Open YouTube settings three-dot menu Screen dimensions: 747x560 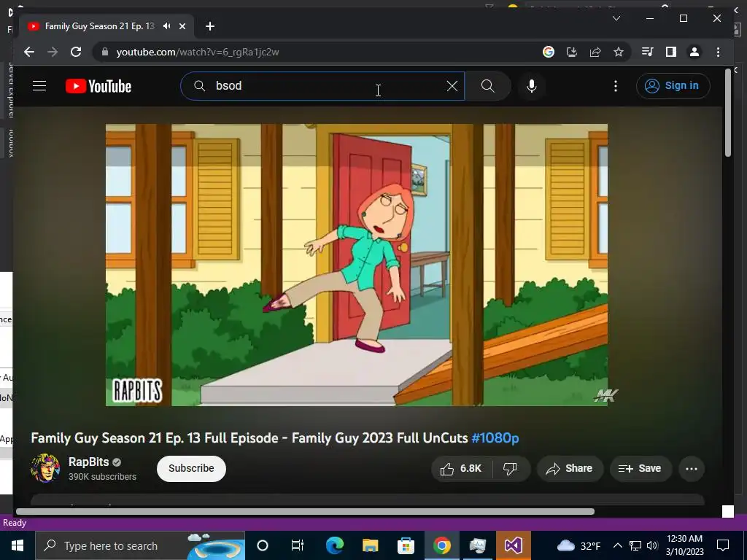pos(616,86)
